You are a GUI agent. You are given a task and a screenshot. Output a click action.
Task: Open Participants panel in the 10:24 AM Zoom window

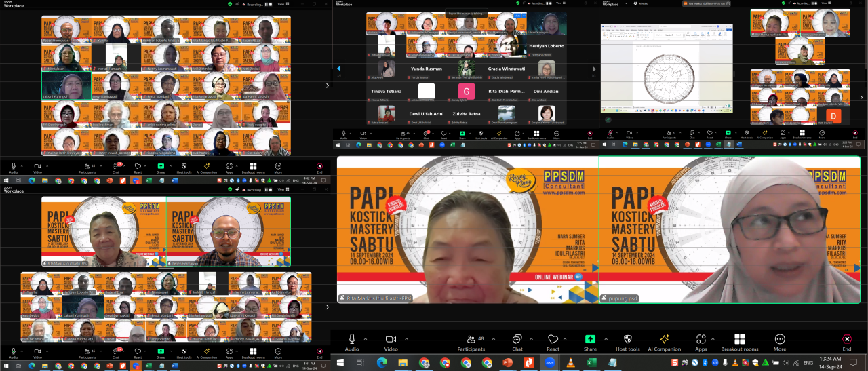pos(471,343)
